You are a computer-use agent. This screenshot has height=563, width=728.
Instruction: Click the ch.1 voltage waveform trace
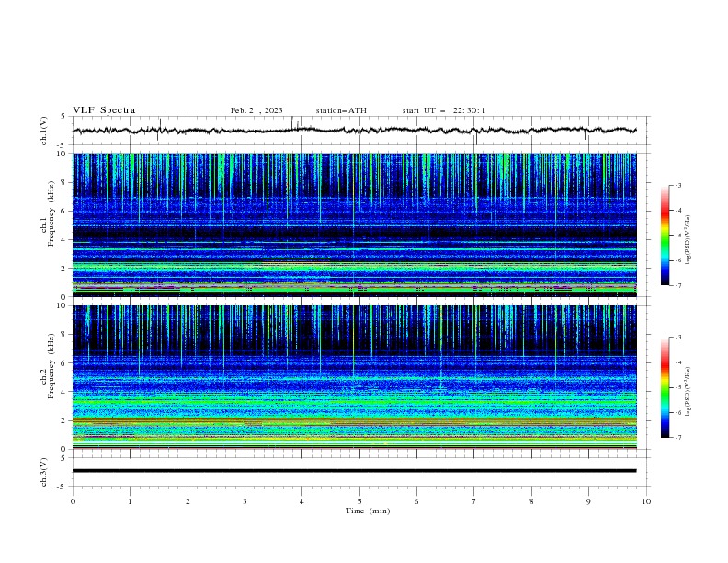[355, 131]
